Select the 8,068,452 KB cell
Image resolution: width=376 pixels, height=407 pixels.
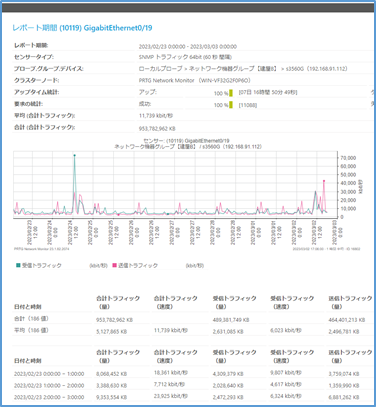(x=112, y=374)
